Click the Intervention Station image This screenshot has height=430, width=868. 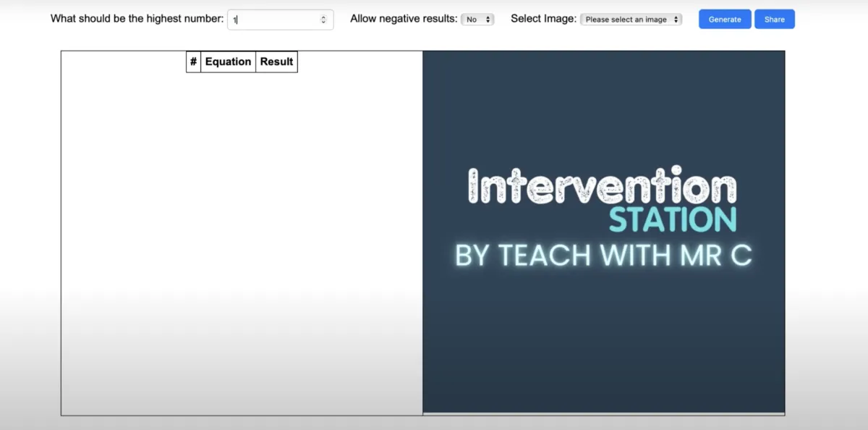pyautogui.click(x=603, y=232)
